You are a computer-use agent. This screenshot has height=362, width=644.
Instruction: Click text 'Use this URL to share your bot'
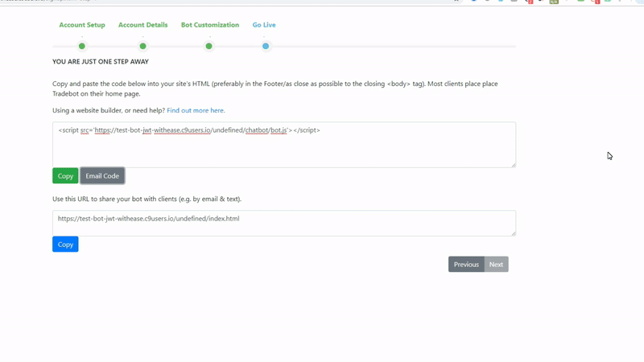click(x=97, y=199)
